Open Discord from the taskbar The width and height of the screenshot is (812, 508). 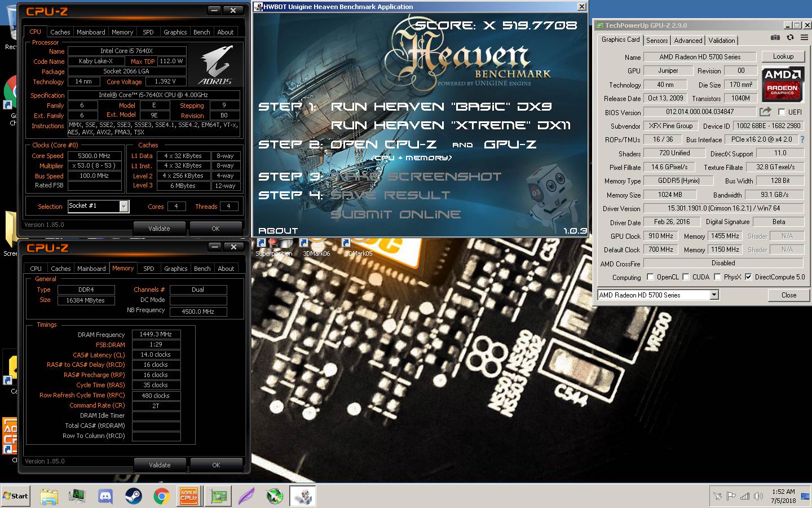(105, 496)
